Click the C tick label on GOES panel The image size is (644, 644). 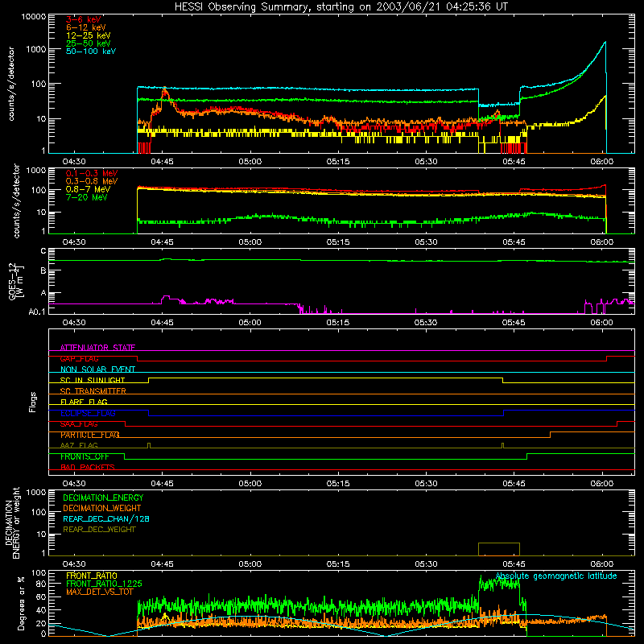pyautogui.click(x=43, y=251)
